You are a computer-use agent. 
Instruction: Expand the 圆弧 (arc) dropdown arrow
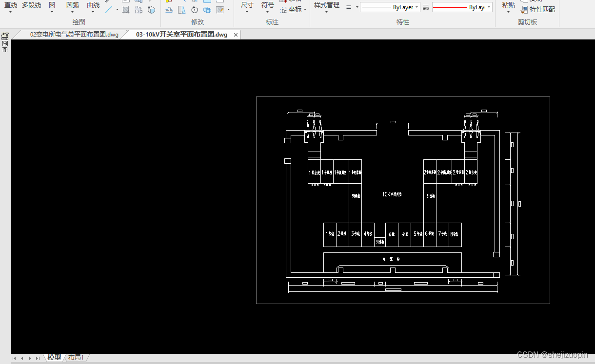tap(72, 12)
